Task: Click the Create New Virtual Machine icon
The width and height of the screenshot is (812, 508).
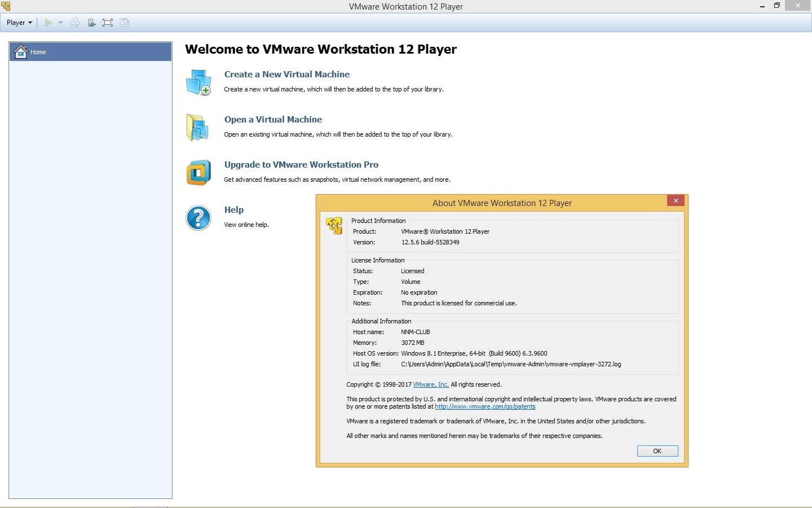Action: tap(198, 82)
